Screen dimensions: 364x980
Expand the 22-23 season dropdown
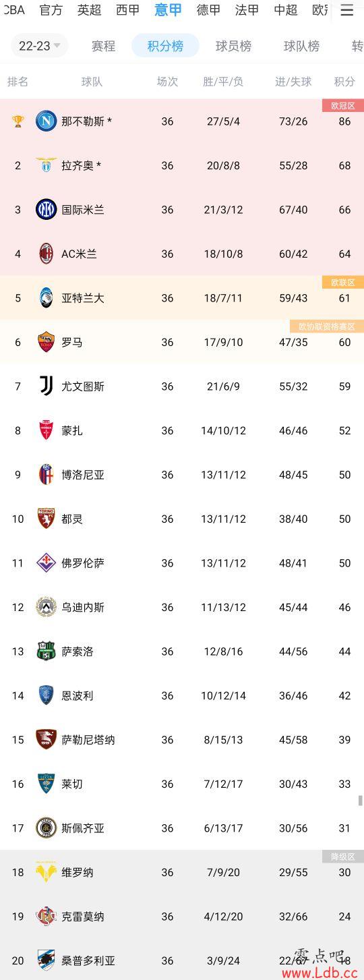click(40, 46)
